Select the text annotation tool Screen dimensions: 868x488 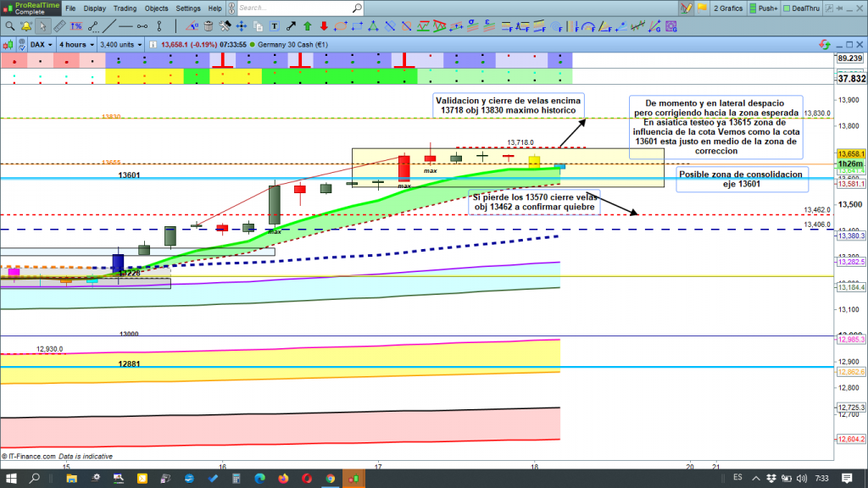[274, 25]
